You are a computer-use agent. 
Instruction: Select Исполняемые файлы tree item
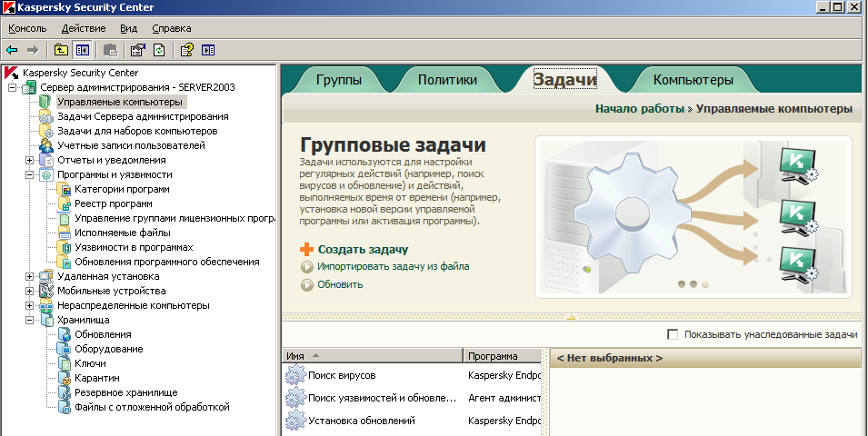pos(123,233)
